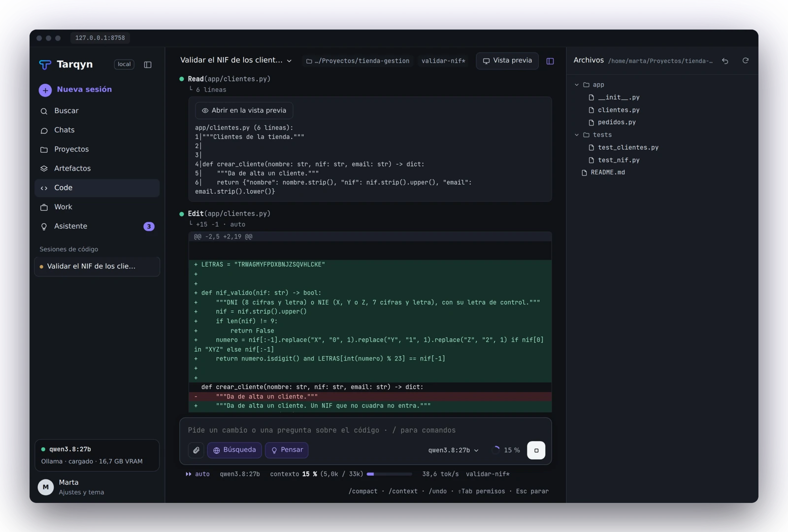Click the Nueva sesión plus icon
788x532 pixels.
[x=45, y=90]
